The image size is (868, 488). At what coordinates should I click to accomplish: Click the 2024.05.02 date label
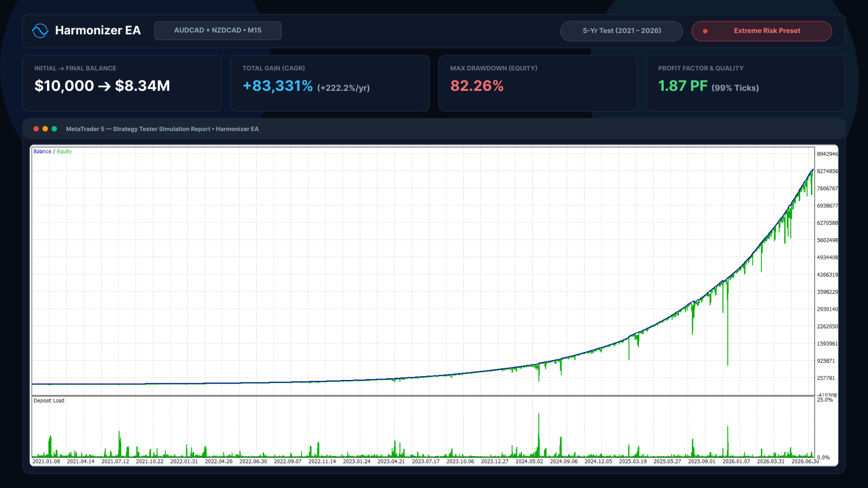529,462
